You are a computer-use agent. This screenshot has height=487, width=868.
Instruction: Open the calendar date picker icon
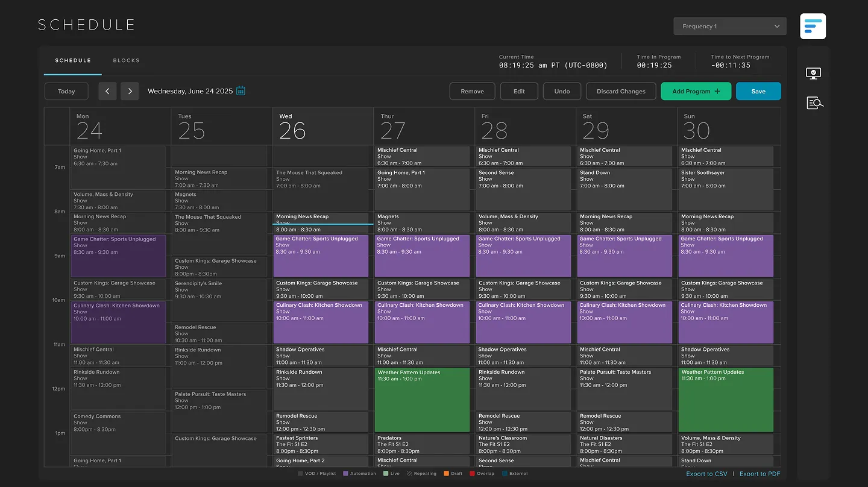click(x=241, y=91)
